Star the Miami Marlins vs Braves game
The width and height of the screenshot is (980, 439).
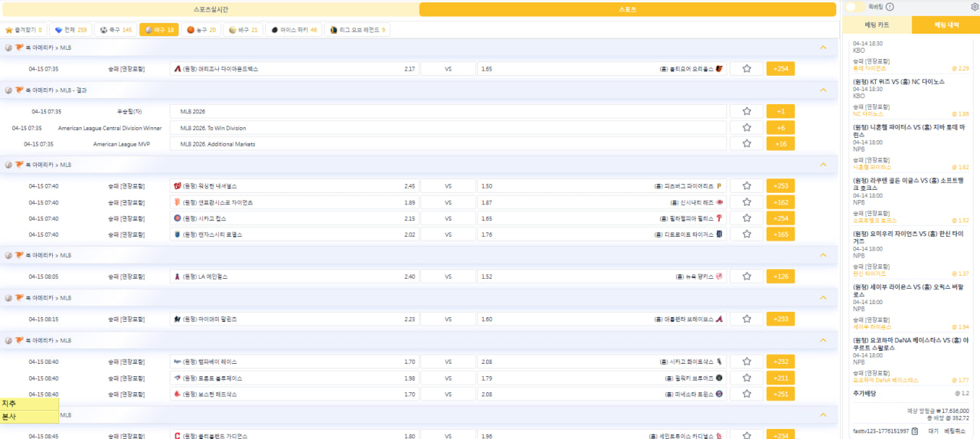(746, 319)
